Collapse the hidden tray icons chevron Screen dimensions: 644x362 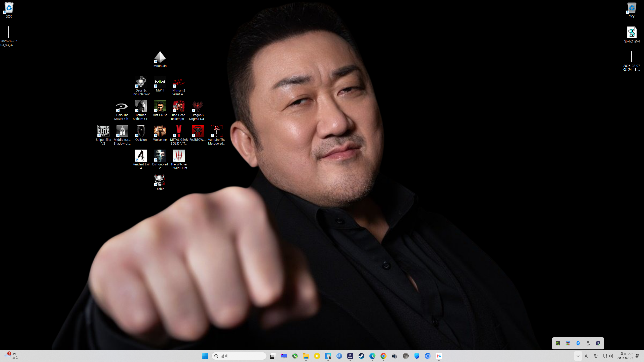[578, 356]
